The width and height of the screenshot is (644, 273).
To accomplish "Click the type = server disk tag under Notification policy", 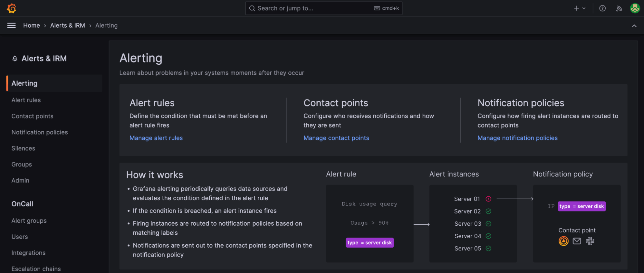I will 582,206.
